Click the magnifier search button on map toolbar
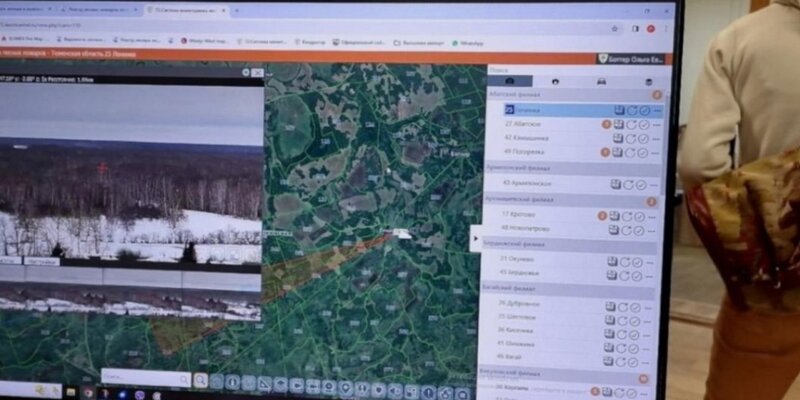 click(x=201, y=380)
